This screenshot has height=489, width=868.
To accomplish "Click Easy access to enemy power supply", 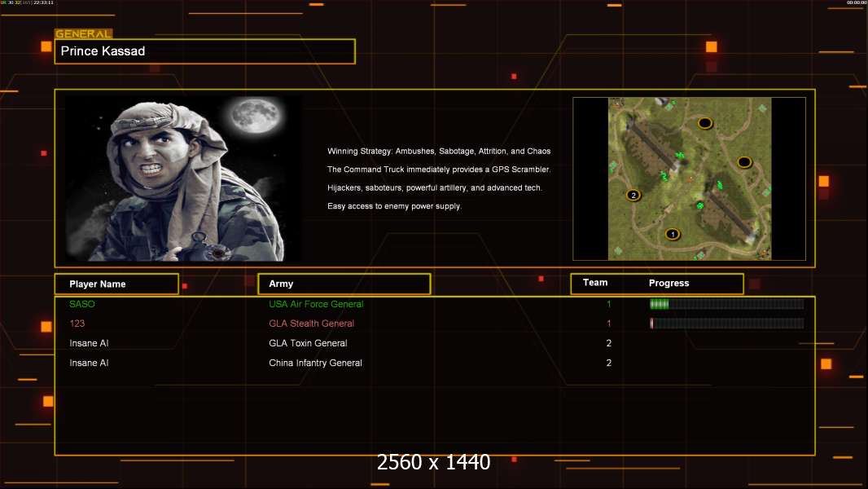I will coord(394,206).
